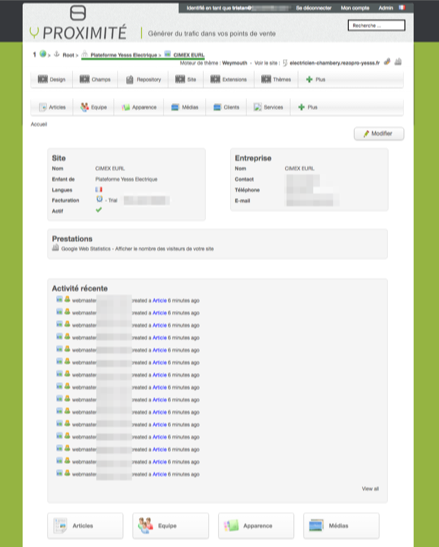Open the Site toolbar item
439x547 pixels.
click(186, 80)
